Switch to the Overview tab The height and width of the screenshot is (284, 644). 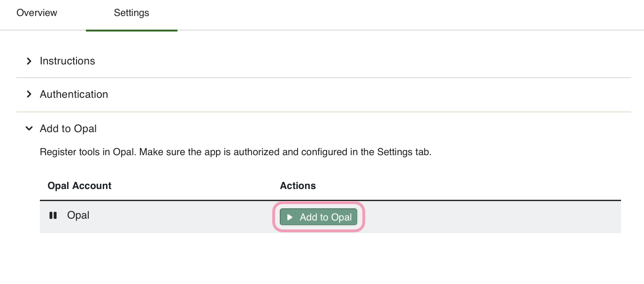(x=37, y=13)
